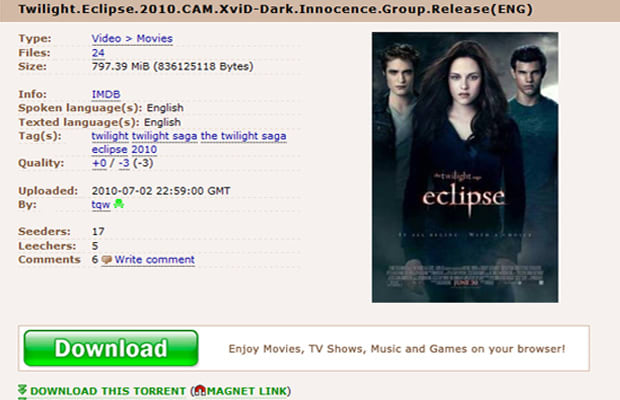Open the Movies category link
Viewport: 620px width, 400px height.
tap(155, 39)
